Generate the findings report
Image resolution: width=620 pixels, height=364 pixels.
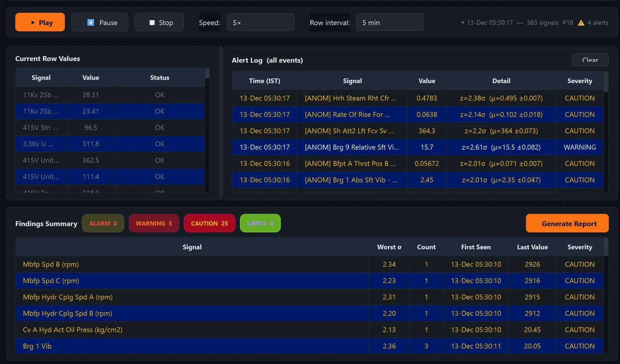(x=567, y=223)
